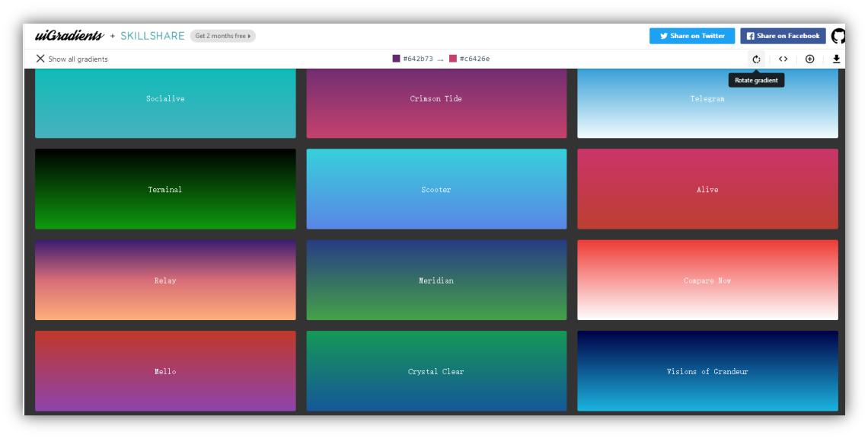
Task: Click the Rotate gradient icon
Action: [x=756, y=59]
